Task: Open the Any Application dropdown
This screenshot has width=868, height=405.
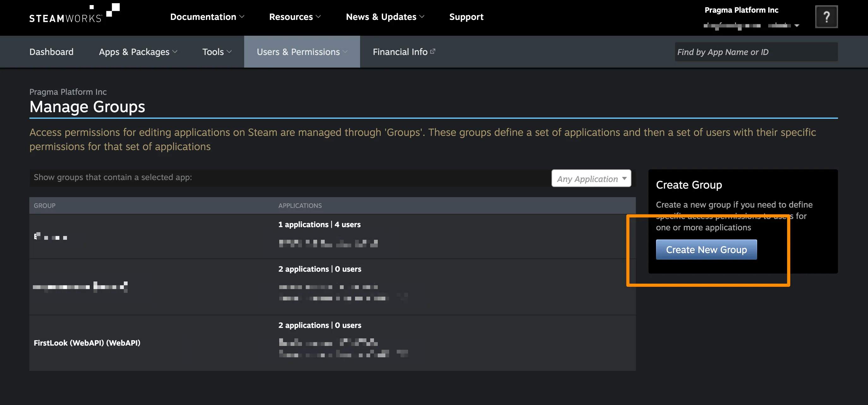Action: click(x=591, y=178)
